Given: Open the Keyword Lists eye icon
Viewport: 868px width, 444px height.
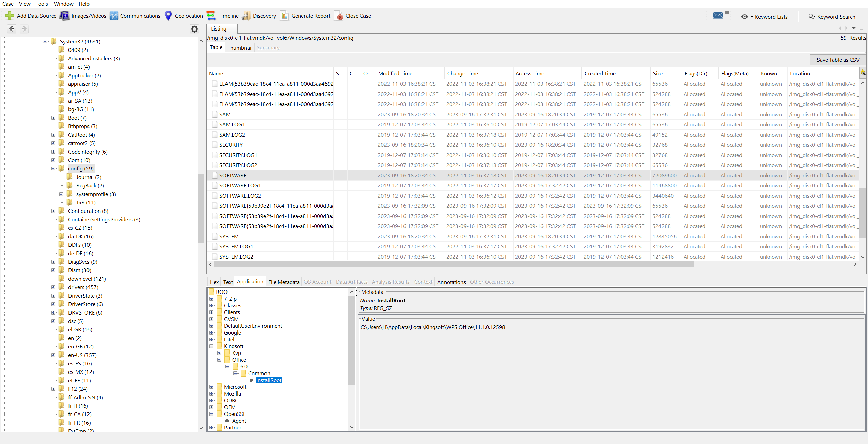Looking at the screenshot, I should [x=744, y=17].
